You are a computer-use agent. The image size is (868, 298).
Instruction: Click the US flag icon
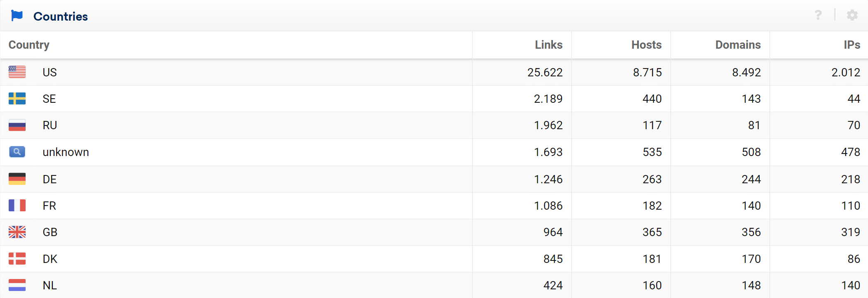pyautogui.click(x=17, y=72)
